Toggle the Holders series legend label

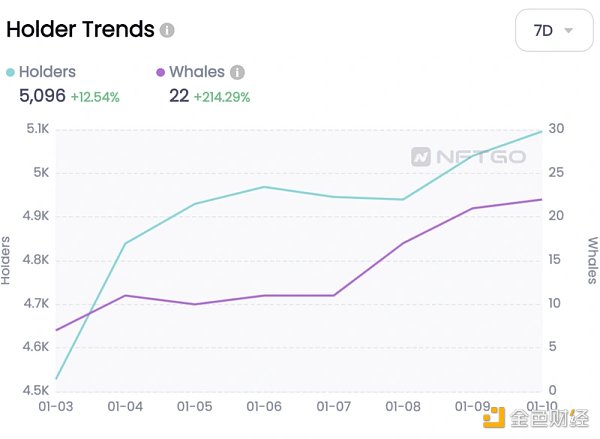tap(48, 72)
